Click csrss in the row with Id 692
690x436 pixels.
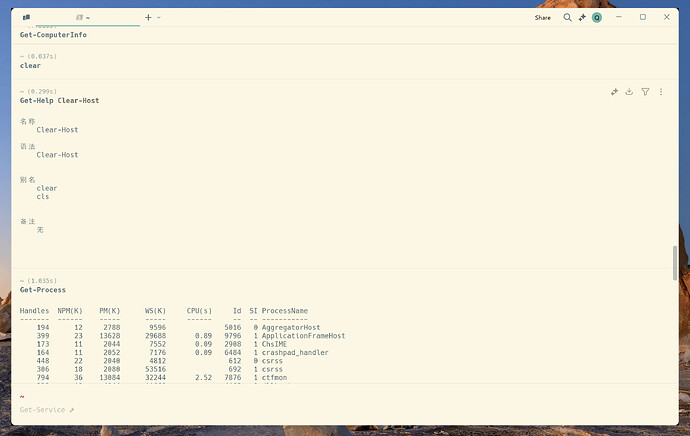[x=272, y=369]
